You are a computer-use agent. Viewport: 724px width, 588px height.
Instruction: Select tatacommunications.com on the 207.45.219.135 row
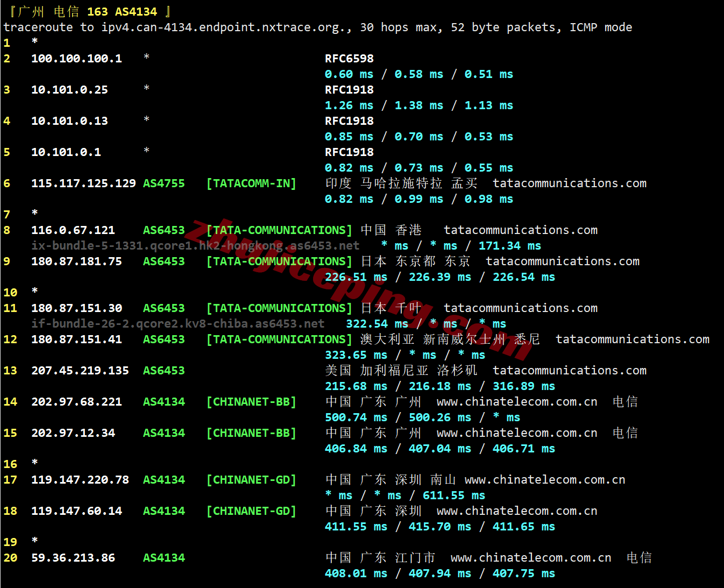click(x=570, y=371)
